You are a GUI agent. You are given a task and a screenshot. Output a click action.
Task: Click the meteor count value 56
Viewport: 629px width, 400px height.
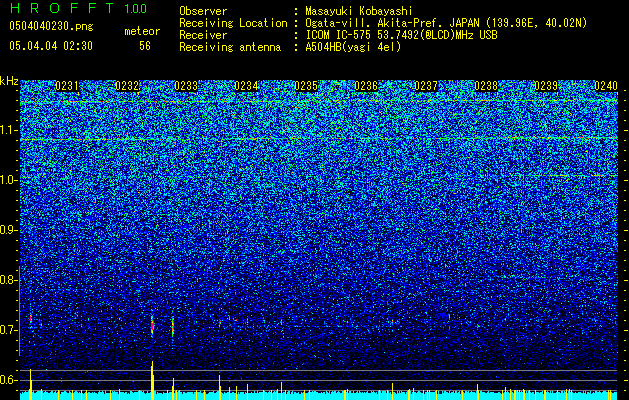tap(145, 46)
